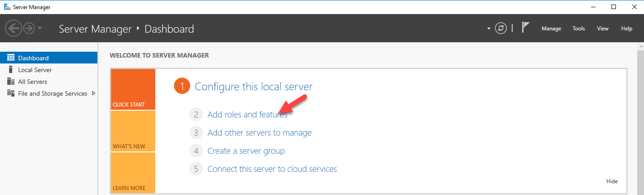Click Add roles and features link
The width and height of the screenshot is (644, 195).
click(x=247, y=115)
